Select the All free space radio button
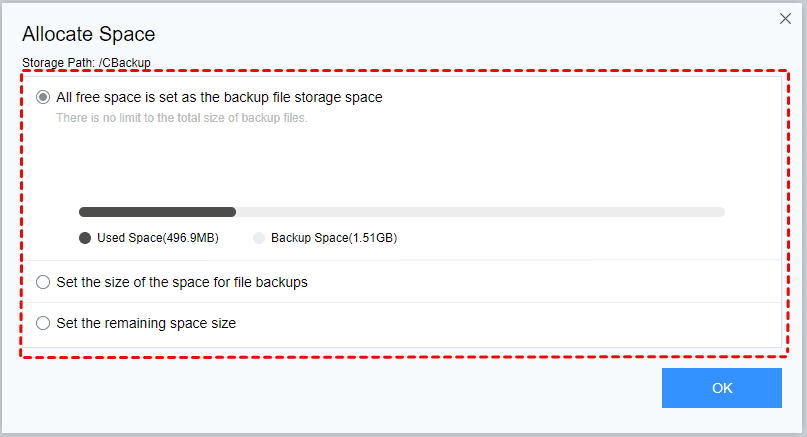The image size is (807, 437). [43, 97]
